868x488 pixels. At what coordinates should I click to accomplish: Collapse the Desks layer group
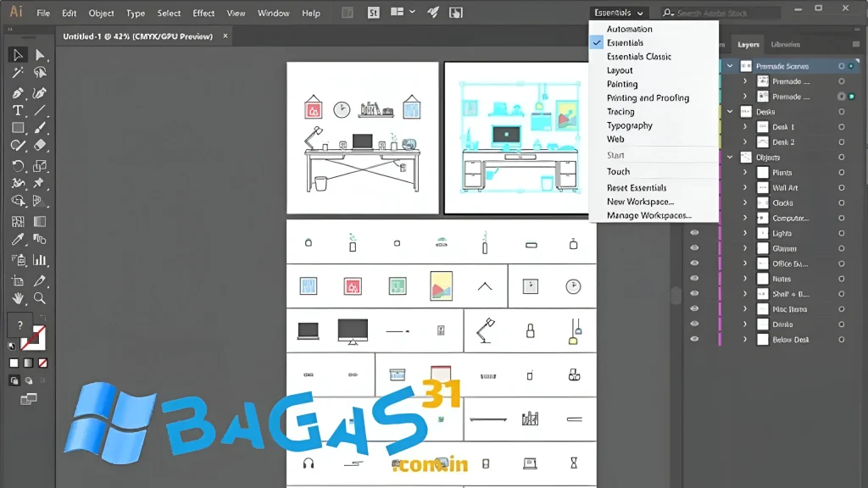pos(730,112)
